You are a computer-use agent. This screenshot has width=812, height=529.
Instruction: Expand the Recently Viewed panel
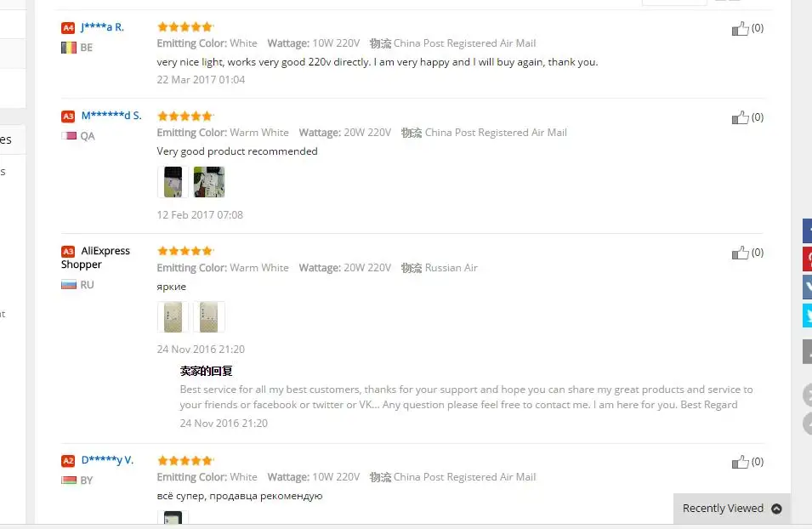tap(732, 509)
